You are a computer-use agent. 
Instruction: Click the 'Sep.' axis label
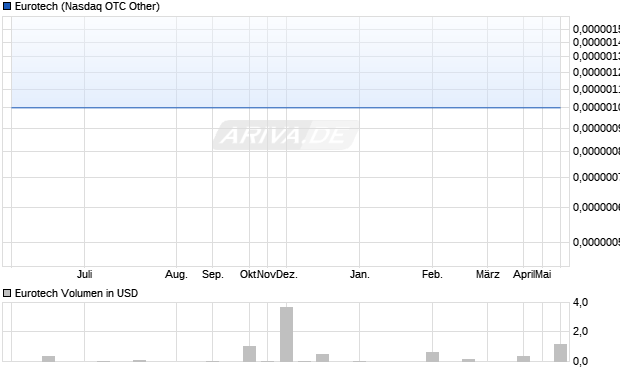tap(213, 274)
